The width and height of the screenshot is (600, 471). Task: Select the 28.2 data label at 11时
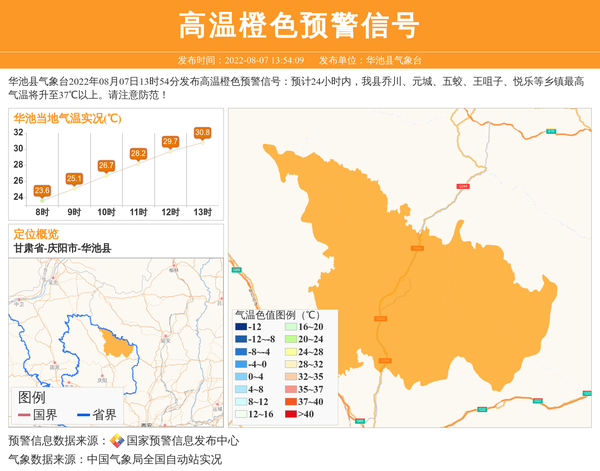[138, 153]
